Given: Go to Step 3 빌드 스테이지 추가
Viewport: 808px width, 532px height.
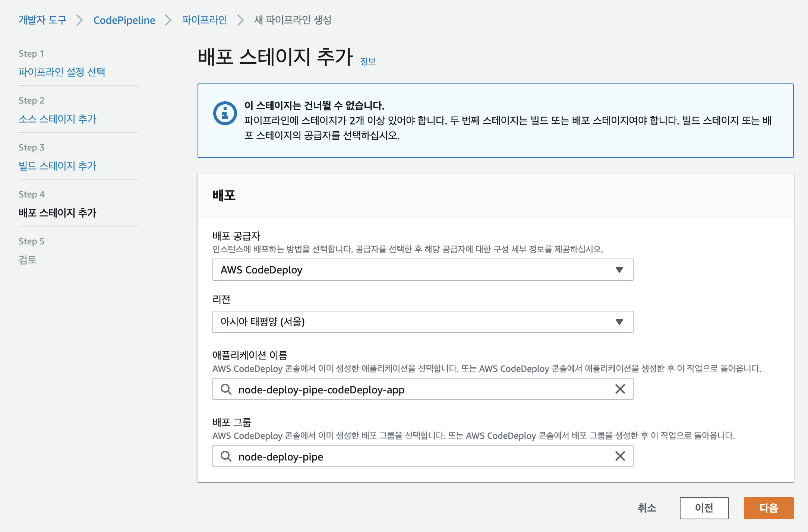Looking at the screenshot, I should [x=57, y=165].
